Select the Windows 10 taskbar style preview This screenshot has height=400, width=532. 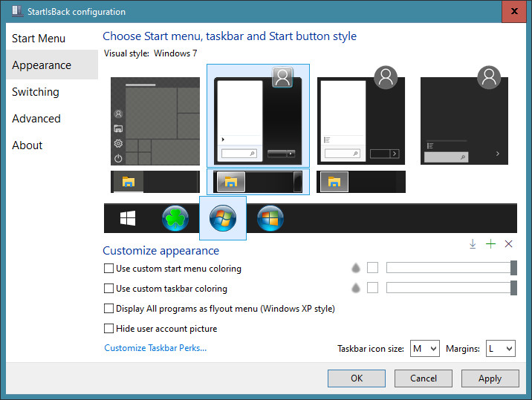coord(155,182)
